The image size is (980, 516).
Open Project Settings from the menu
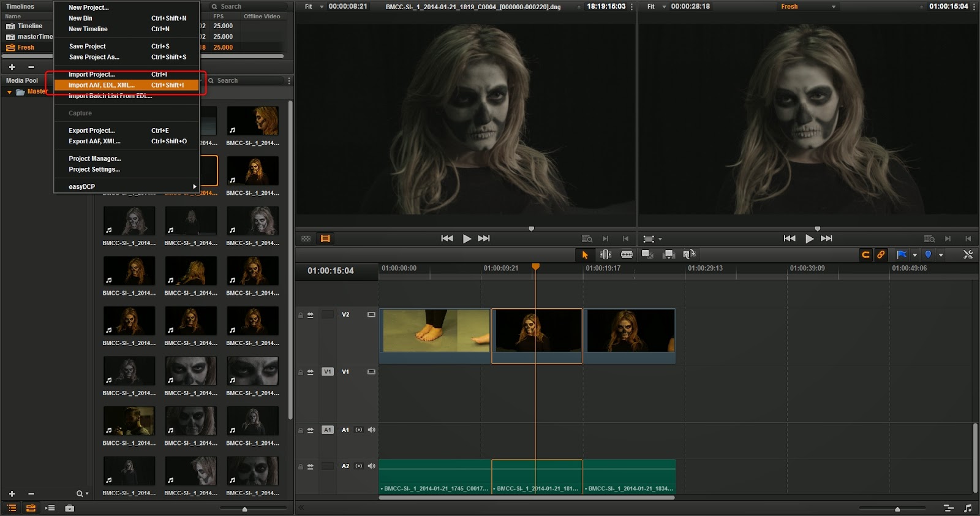pos(94,169)
